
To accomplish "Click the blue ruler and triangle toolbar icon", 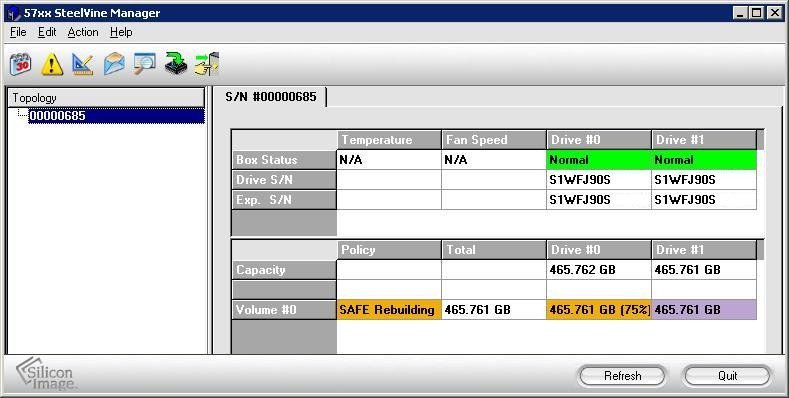I will tap(83, 64).
